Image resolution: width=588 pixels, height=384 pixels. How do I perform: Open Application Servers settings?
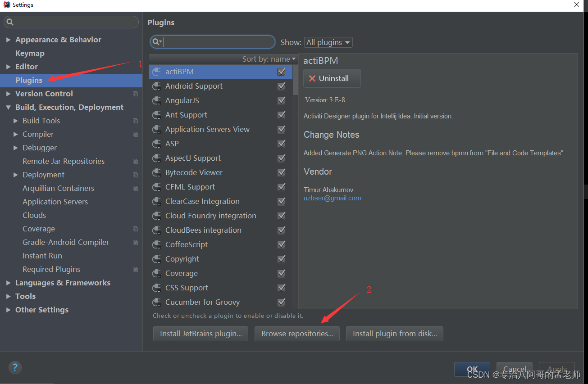point(55,202)
